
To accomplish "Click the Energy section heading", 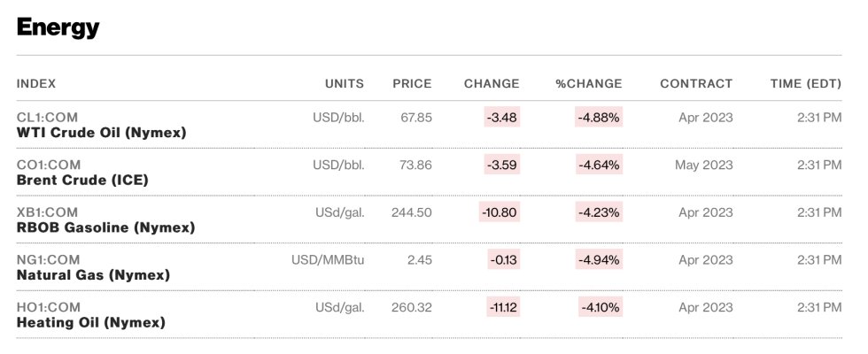I will [x=58, y=27].
